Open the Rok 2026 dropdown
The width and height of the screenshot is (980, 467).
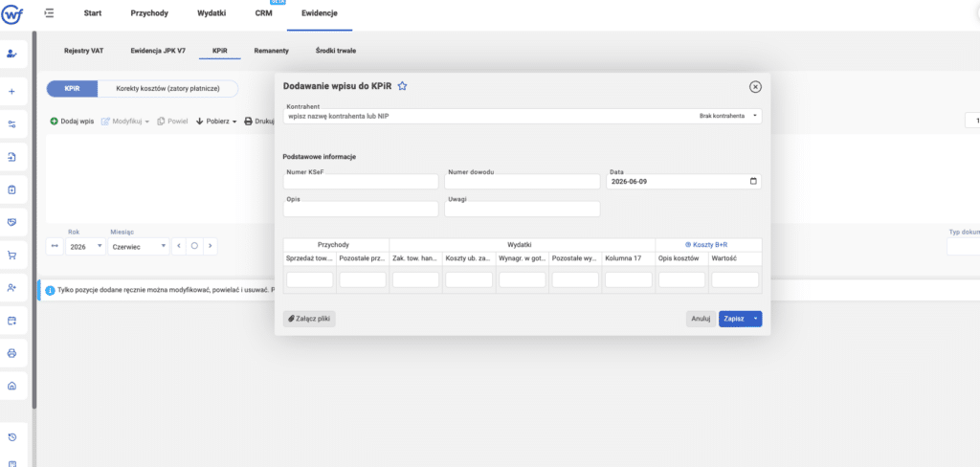click(x=85, y=246)
